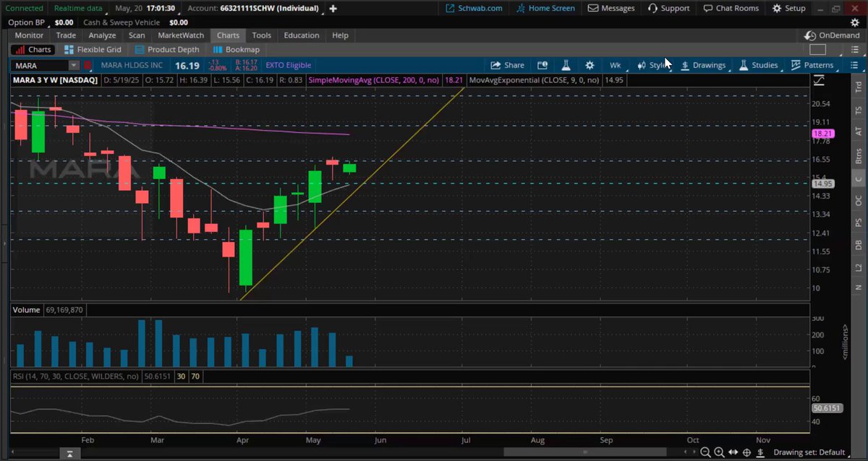Switch to the MarketWatch tab
The image size is (868, 461).
181,35
